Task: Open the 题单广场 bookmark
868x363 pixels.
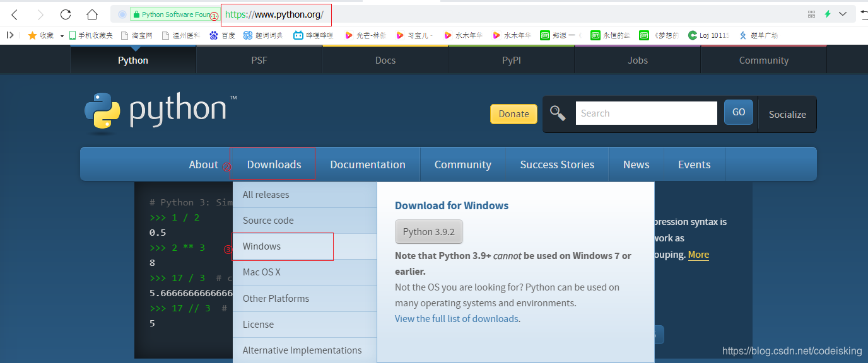Action: [x=758, y=35]
